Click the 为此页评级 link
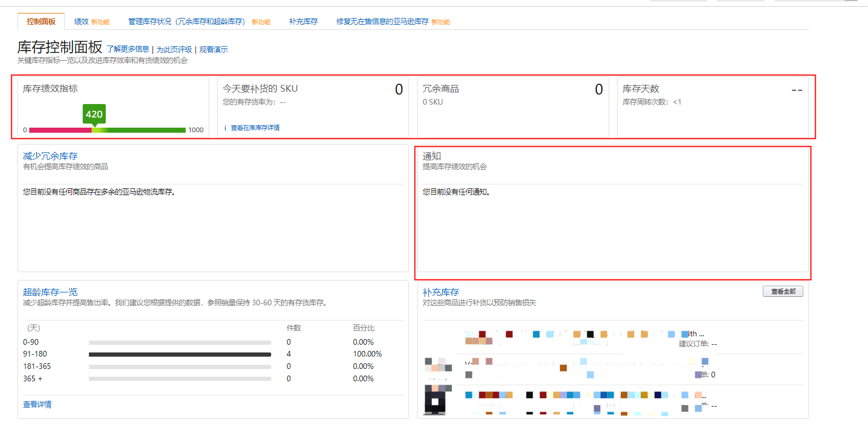868x433 pixels. [x=174, y=49]
